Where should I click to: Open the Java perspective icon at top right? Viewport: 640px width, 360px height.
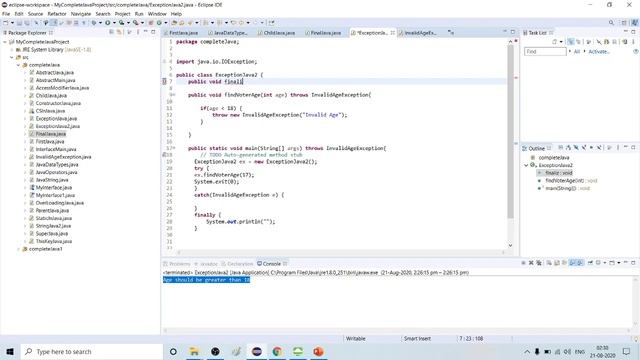click(635, 23)
